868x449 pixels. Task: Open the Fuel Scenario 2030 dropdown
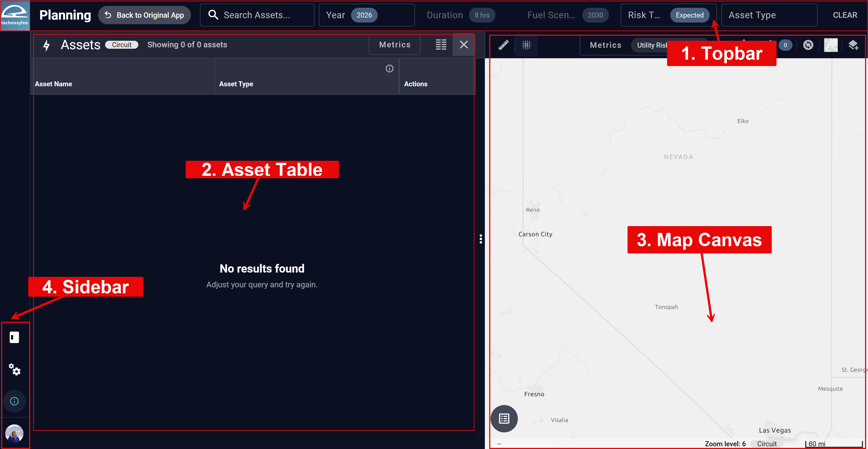(x=568, y=15)
